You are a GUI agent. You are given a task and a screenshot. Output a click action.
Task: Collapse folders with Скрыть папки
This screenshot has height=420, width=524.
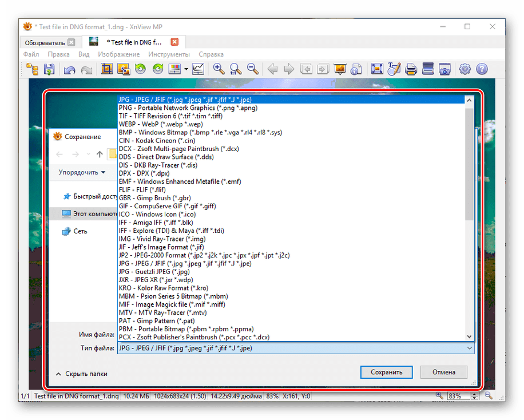82,374
